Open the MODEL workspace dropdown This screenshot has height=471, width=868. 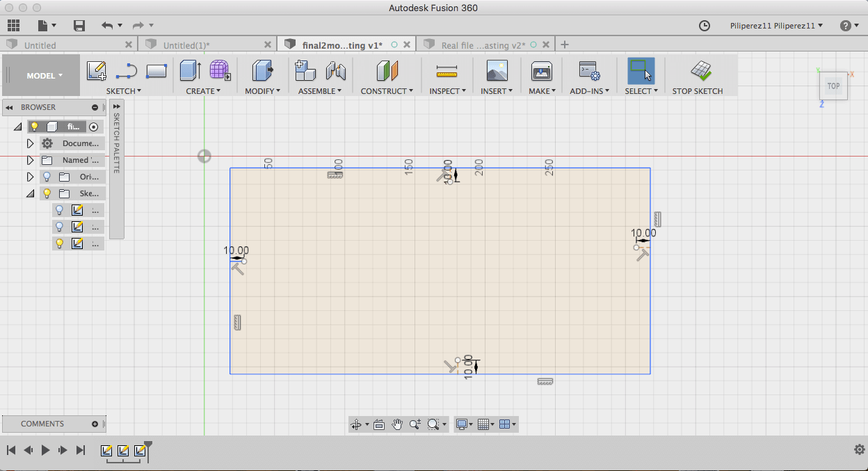tap(45, 76)
